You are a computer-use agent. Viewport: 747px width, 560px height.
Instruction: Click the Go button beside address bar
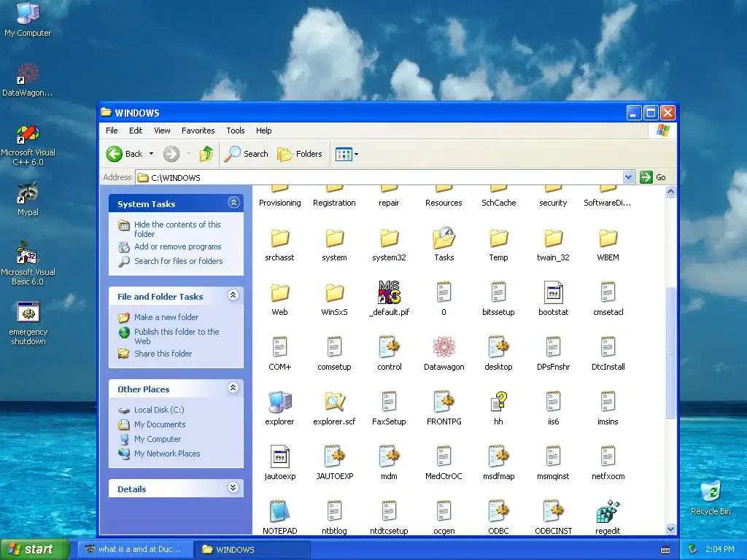[x=653, y=177]
